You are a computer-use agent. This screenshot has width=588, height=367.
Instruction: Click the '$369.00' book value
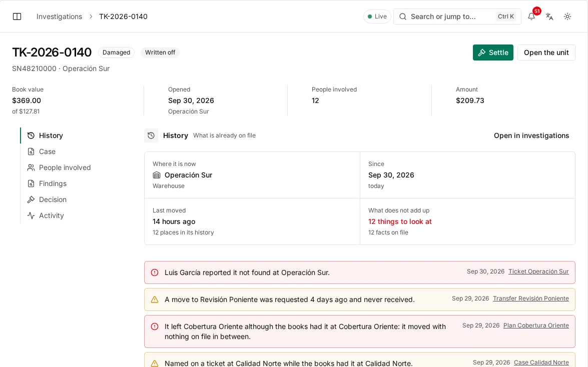pos(27,100)
